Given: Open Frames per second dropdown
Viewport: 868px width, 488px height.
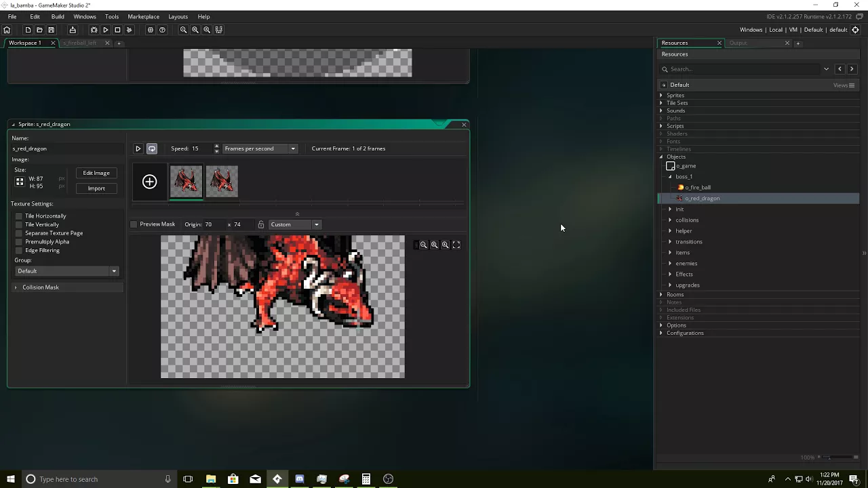Looking at the screenshot, I should (260, 148).
